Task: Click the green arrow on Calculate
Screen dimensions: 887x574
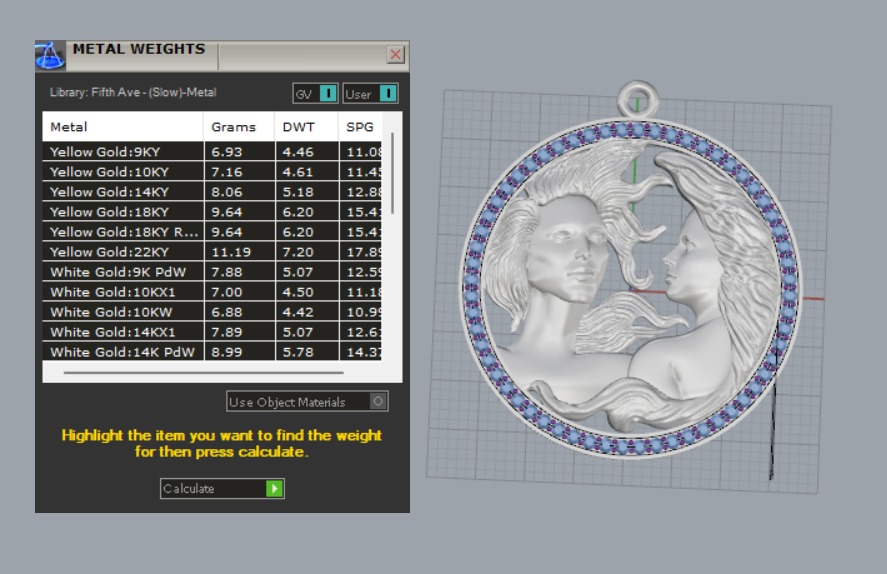Action: pyautogui.click(x=274, y=489)
